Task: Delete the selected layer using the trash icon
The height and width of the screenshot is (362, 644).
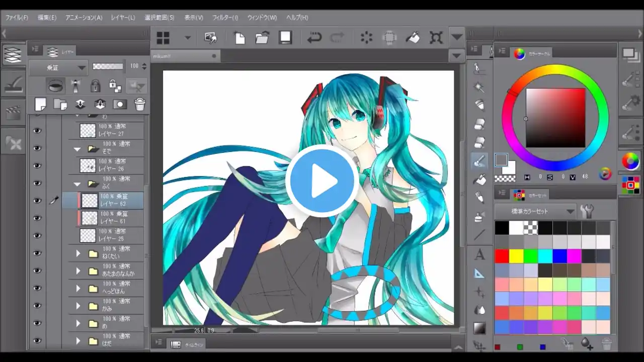Action: pos(140,104)
